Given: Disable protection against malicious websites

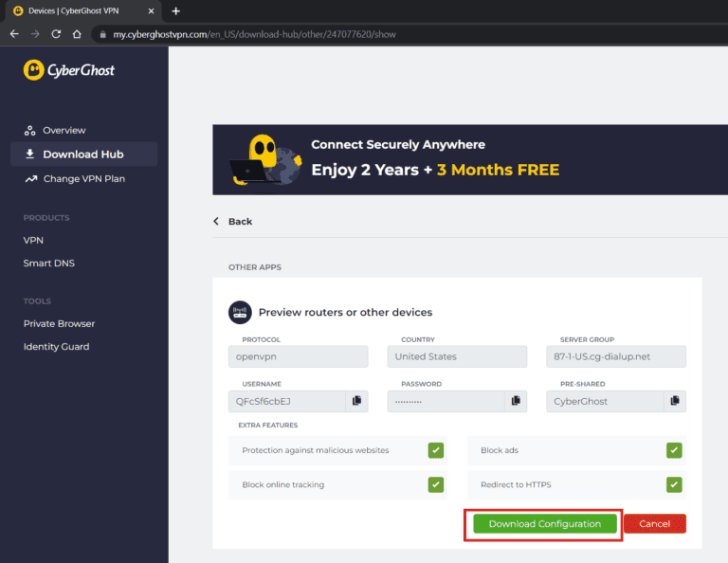Looking at the screenshot, I should pyautogui.click(x=436, y=450).
